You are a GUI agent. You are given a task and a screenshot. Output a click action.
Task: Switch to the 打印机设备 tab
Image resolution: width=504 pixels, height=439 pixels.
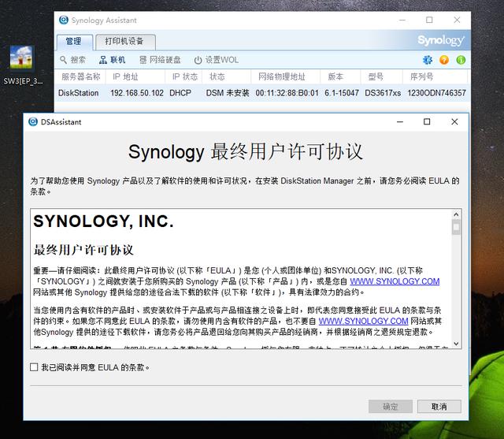[x=125, y=42]
